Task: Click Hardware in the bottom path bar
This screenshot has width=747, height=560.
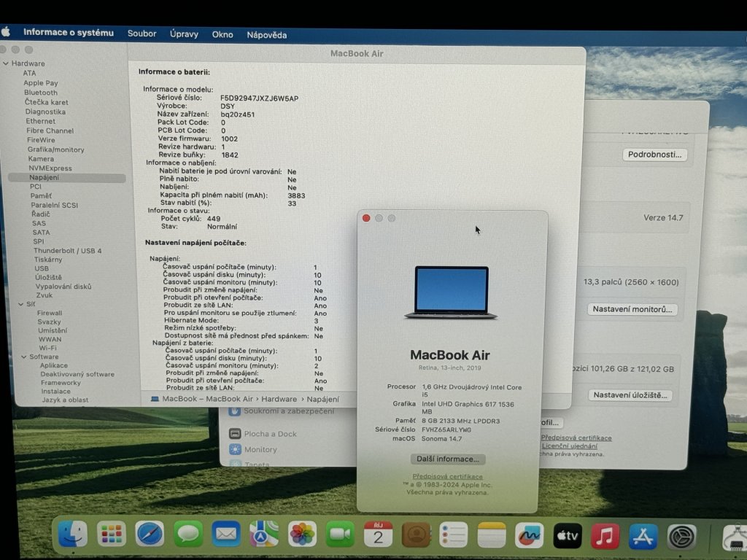Action: (279, 399)
